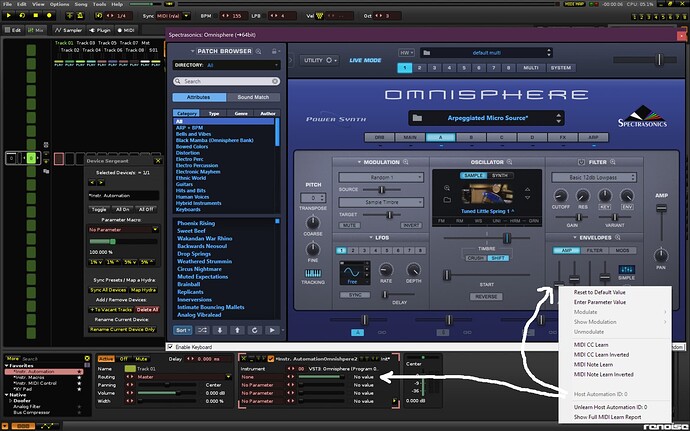
Task: Stop playback with the stop button
Action: pos(36,15)
